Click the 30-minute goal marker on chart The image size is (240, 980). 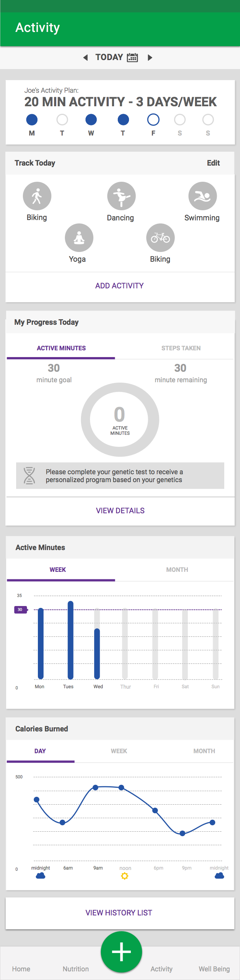click(20, 609)
